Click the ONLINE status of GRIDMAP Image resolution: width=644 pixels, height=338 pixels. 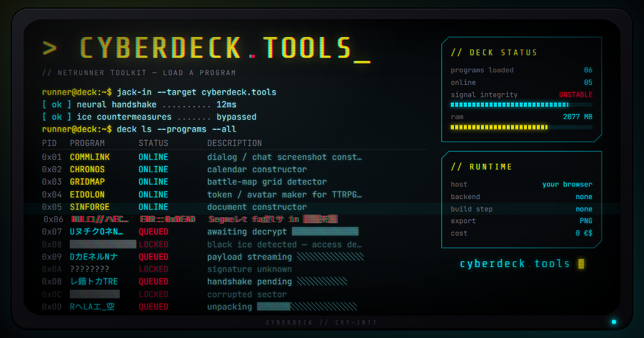pyautogui.click(x=153, y=182)
